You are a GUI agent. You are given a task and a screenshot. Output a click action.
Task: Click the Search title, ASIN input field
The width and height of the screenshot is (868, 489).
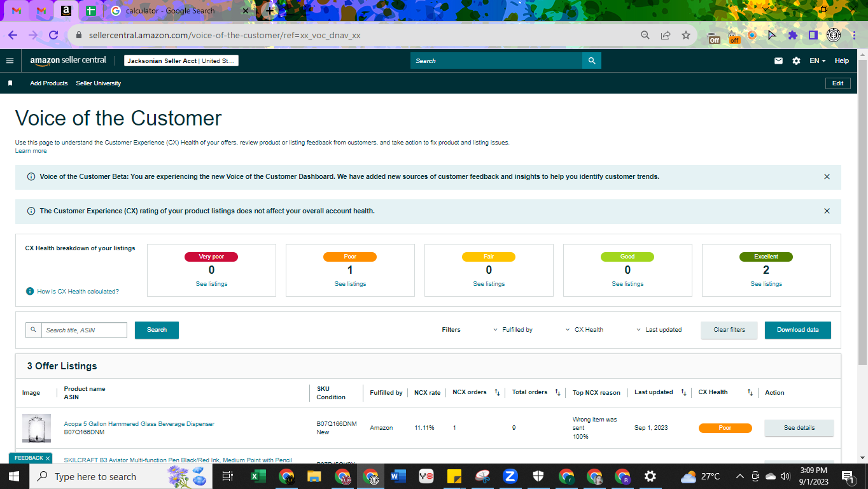pos(84,330)
